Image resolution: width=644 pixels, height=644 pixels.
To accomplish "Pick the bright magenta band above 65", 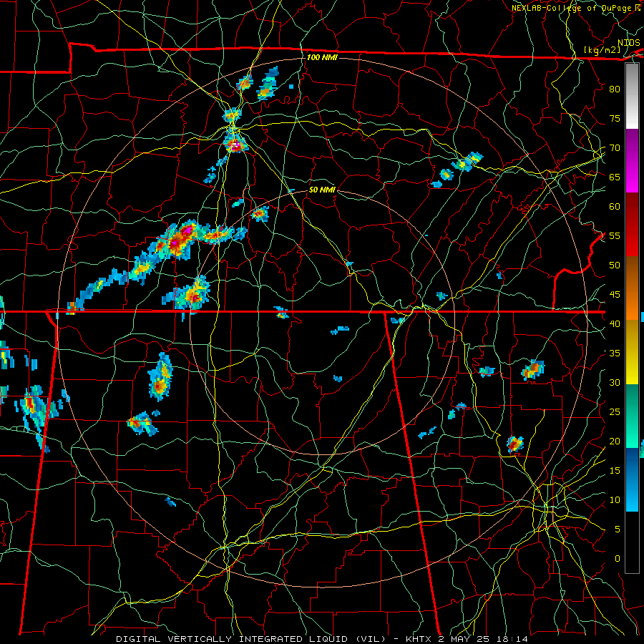I will pos(632,177).
